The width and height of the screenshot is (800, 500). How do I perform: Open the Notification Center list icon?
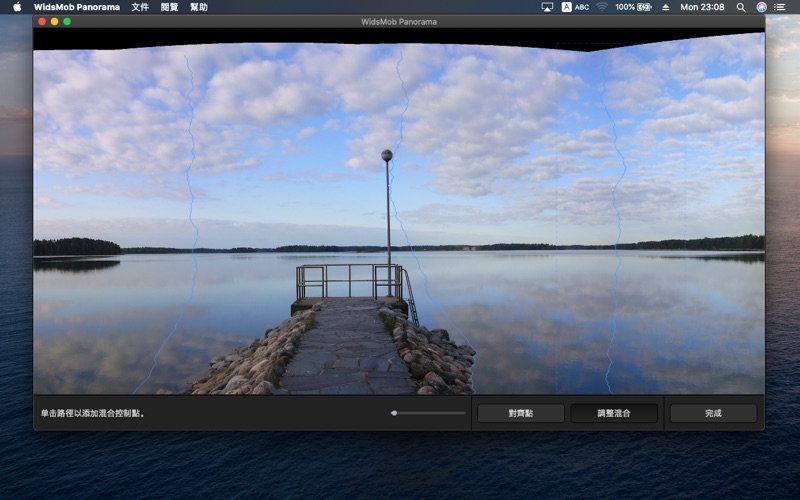(x=780, y=7)
